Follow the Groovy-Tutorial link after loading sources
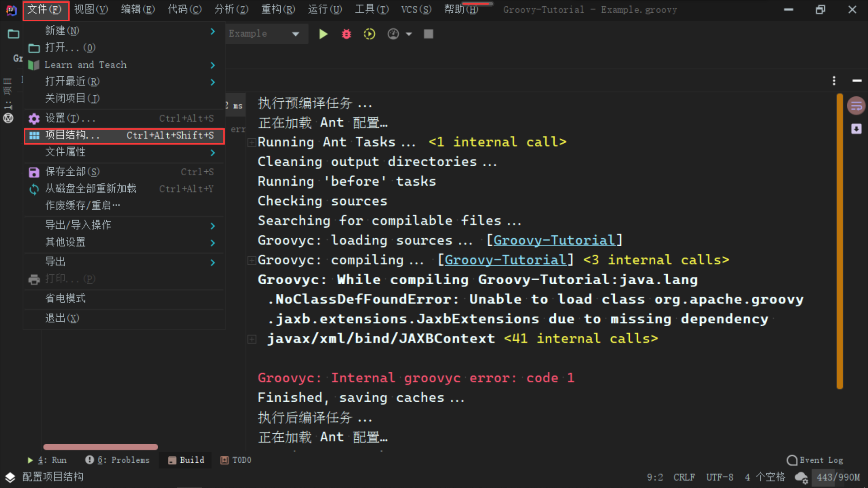Image resolution: width=868 pixels, height=488 pixels. point(554,240)
